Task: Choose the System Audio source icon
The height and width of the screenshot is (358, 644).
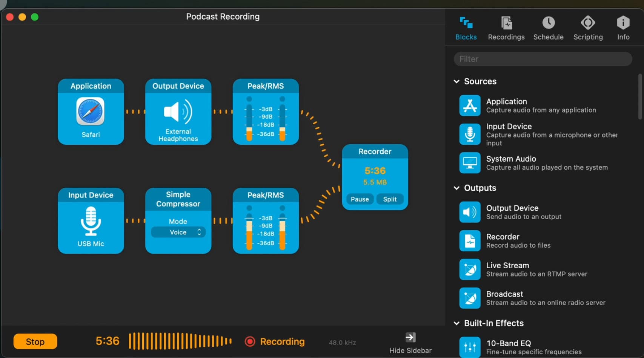Action: [470, 163]
